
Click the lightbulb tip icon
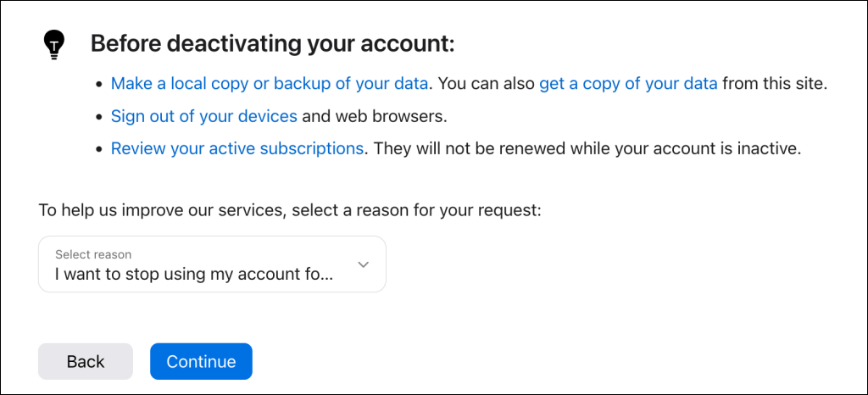[54, 45]
